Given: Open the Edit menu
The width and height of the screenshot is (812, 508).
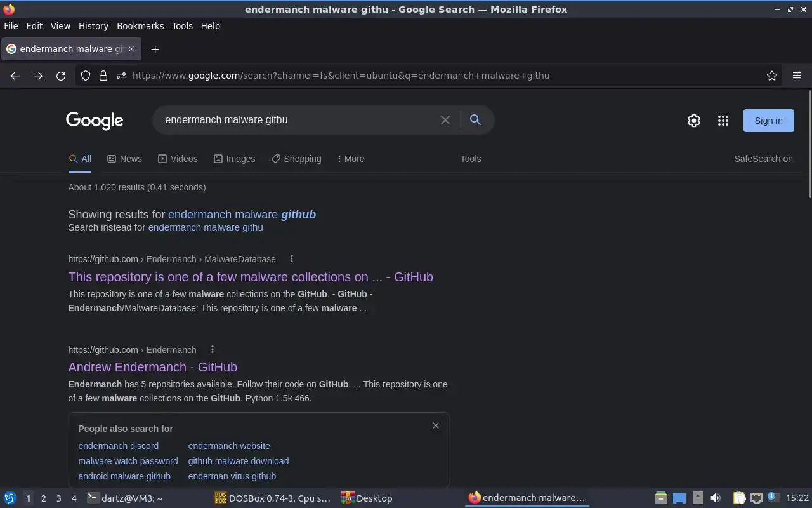Looking at the screenshot, I should coord(34,26).
